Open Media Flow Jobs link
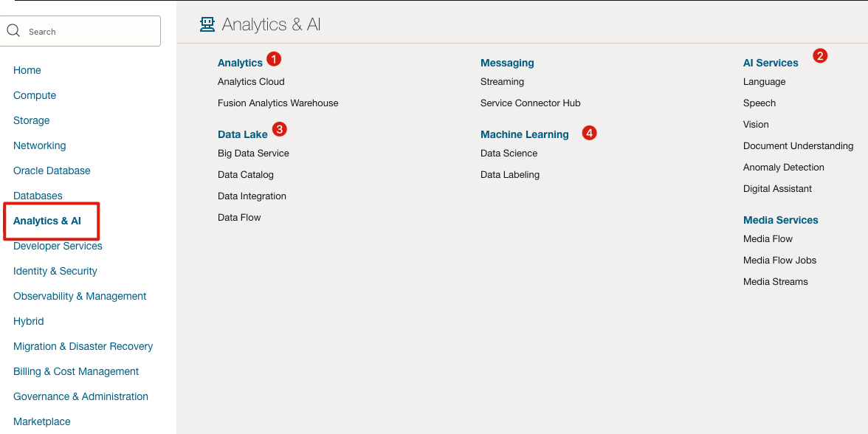 (779, 261)
